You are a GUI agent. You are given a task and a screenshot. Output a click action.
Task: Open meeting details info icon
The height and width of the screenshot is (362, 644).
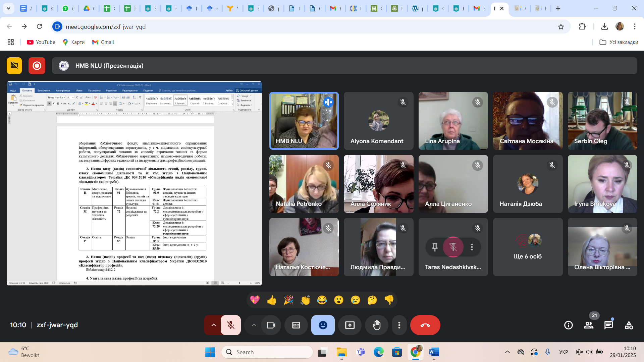(569, 325)
